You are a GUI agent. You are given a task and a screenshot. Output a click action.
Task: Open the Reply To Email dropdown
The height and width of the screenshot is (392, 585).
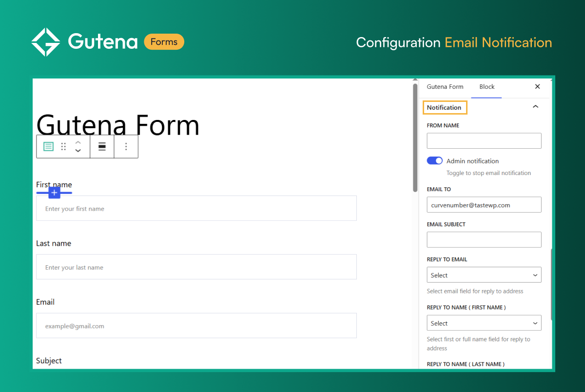click(x=484, y=275)
